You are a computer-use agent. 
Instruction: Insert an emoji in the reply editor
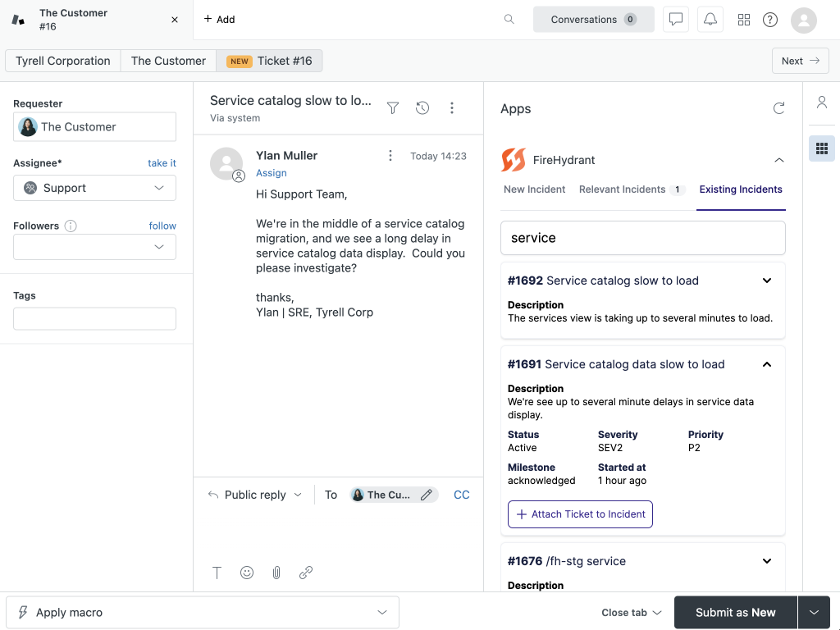pos(247,573)
